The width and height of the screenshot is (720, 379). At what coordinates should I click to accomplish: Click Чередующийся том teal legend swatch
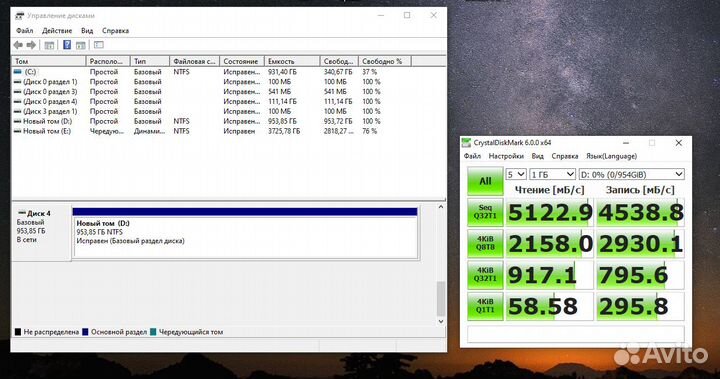tap(153, 332)
